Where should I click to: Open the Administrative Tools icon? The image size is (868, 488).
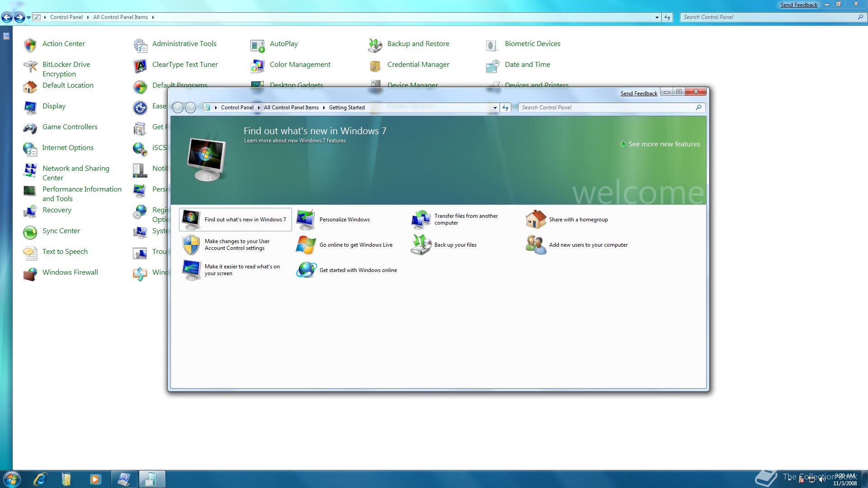tap(140, 45)
